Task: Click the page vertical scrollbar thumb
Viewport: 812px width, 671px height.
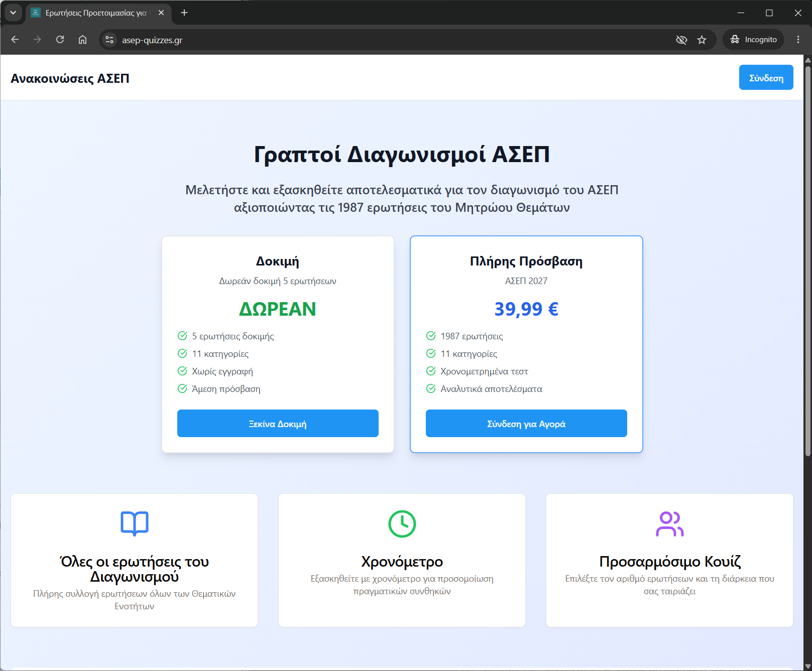Action: tap(808, 261)
